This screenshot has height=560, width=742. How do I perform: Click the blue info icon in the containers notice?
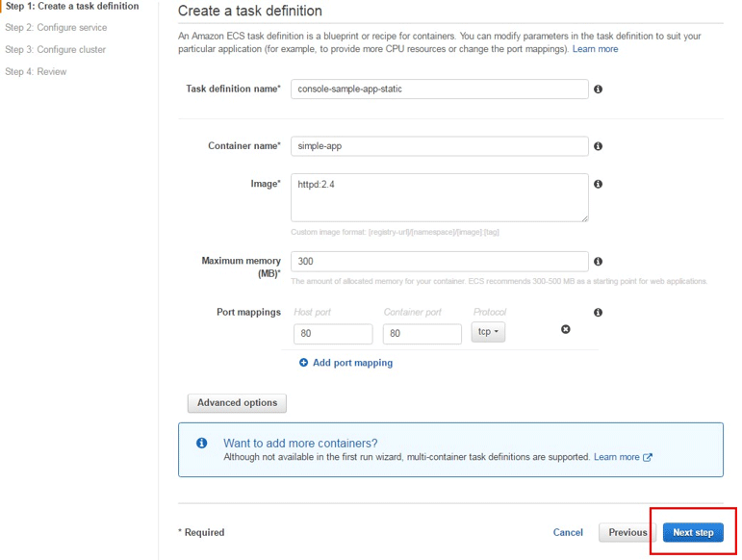click(x=201, y=443)
